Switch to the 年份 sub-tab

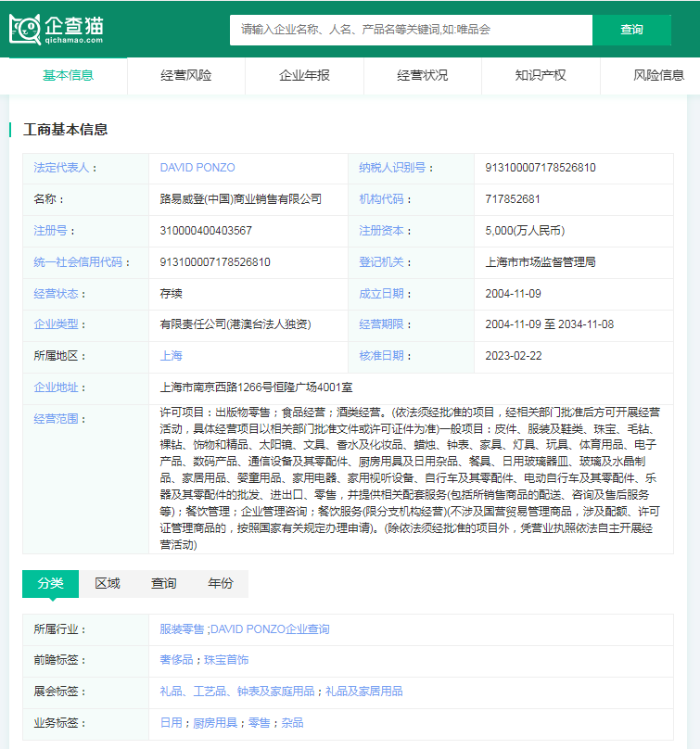(x=221, y=583)
